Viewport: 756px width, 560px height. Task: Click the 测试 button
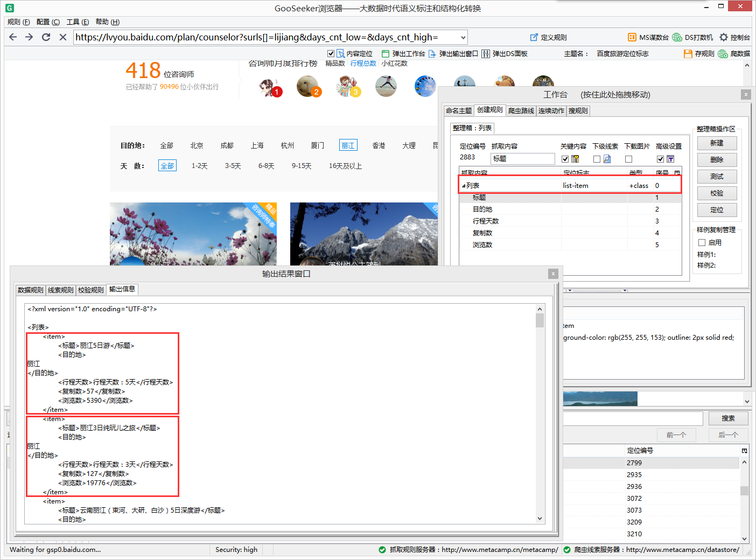[x=717, y=177]
